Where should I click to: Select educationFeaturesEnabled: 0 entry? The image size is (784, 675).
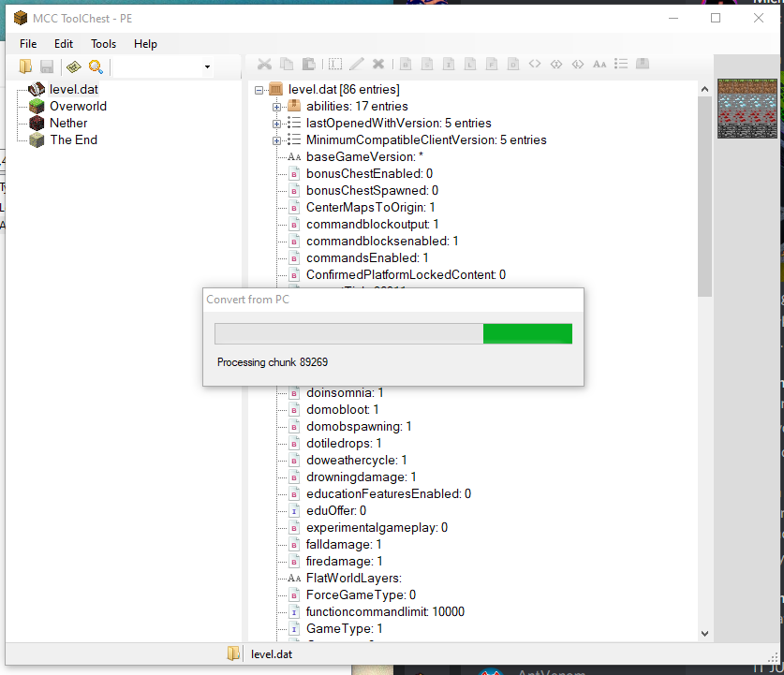tap(389, 494)
